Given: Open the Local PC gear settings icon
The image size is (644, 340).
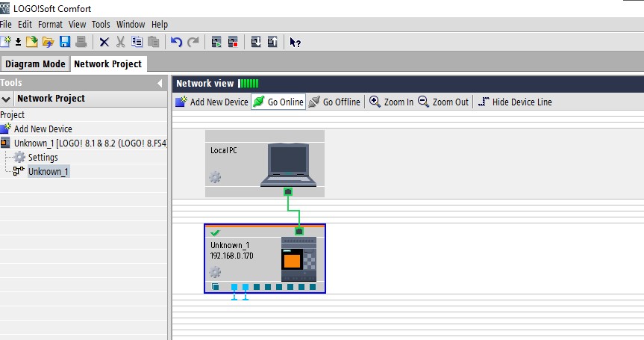Looking at the screenshot, I should click(x=215, y=177).
